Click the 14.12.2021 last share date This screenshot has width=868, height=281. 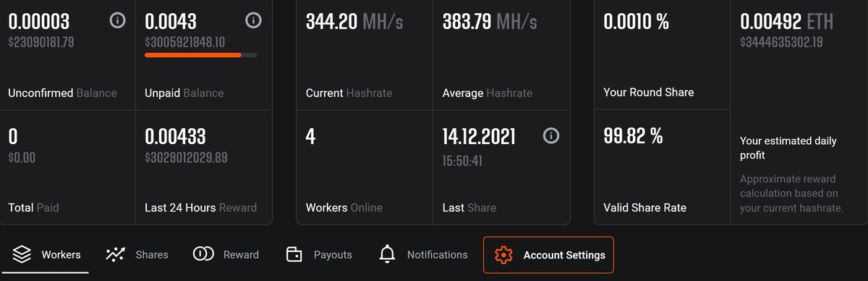[479, 135]
